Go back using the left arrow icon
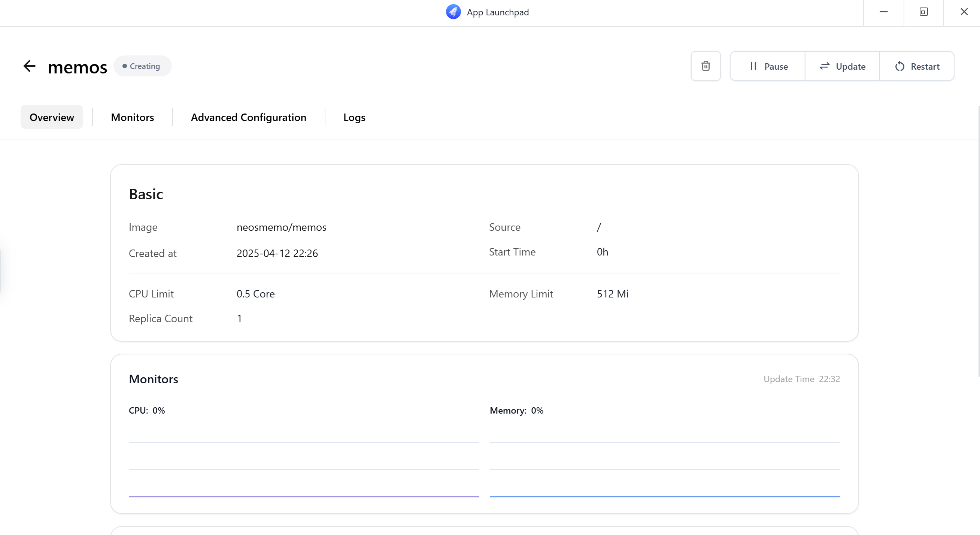 click(29, 66)
